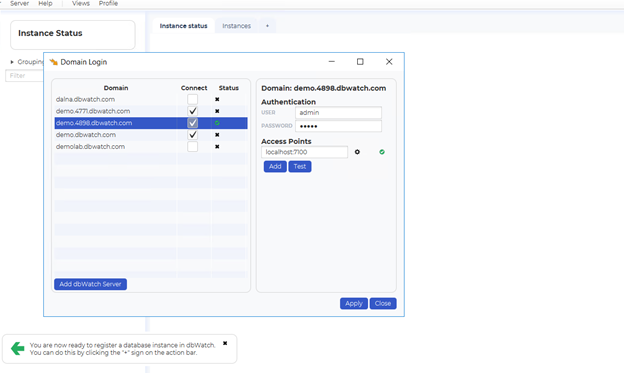This screenshot has height=373, width=624.
Task: Click the Test access point button
Action: [300, 166]
